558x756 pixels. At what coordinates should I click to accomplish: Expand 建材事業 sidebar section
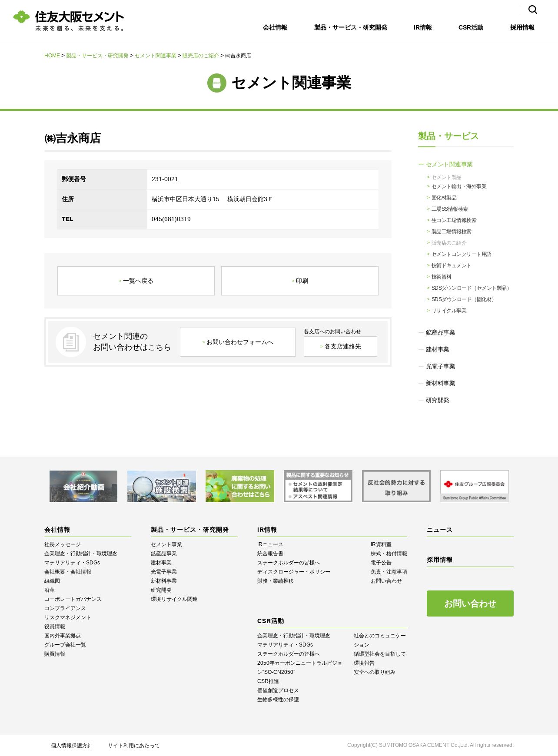click(x=434, y=349)
